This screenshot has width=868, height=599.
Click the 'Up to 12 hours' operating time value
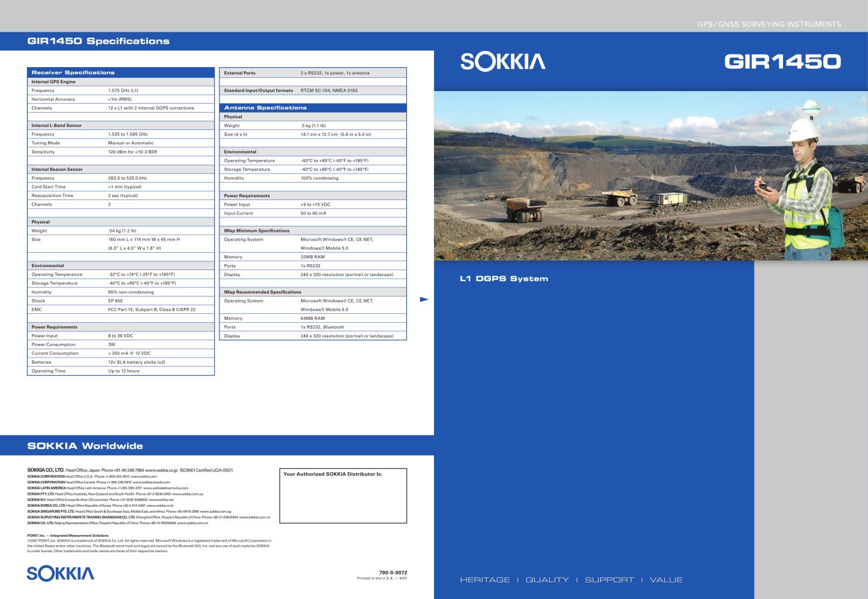[123, 371]
